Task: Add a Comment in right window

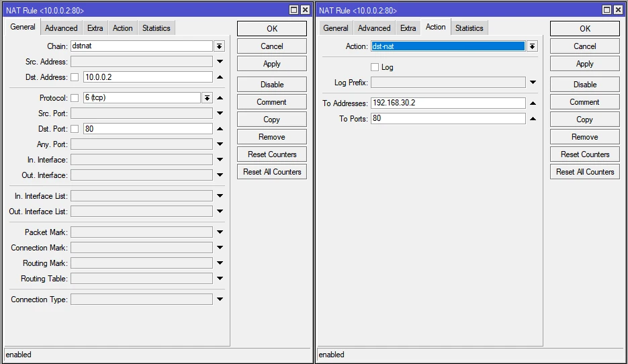Action: 585,102
